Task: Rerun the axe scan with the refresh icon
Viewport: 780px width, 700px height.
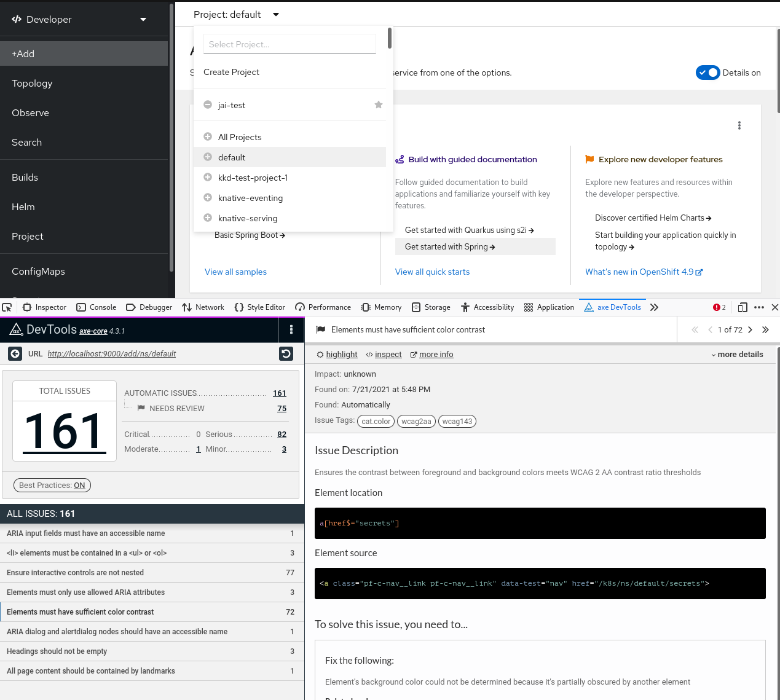Action: [x=286, y=353]
